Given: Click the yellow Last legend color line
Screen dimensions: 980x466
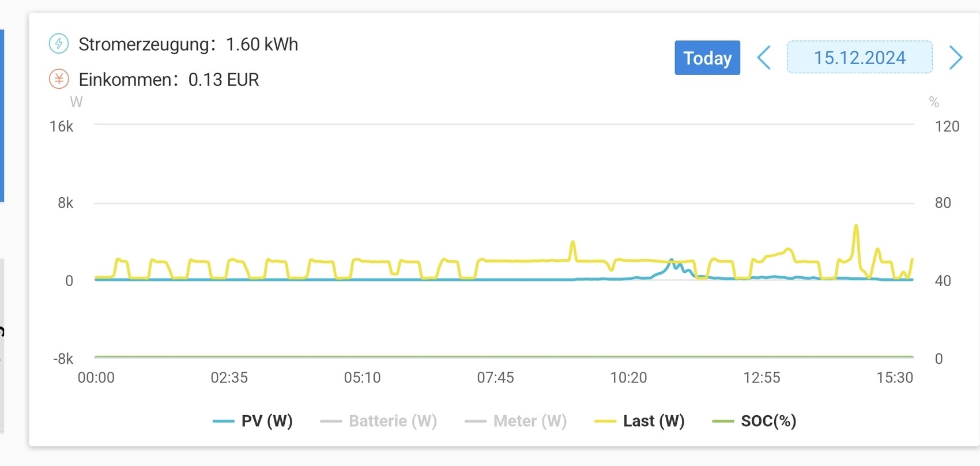Looking at the screenshot, I should [605, 421].
